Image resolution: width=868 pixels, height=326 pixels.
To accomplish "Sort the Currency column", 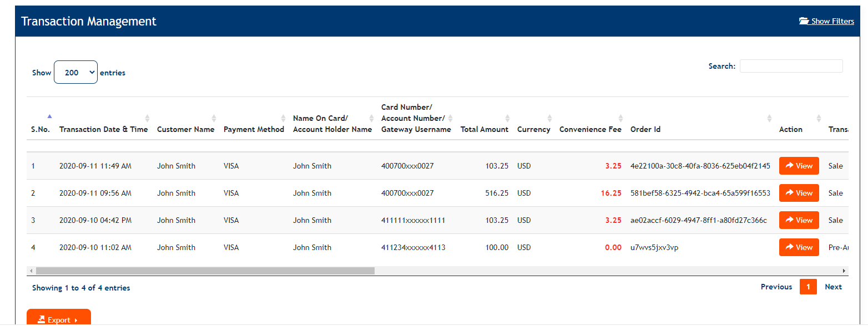I will point(550,118).
